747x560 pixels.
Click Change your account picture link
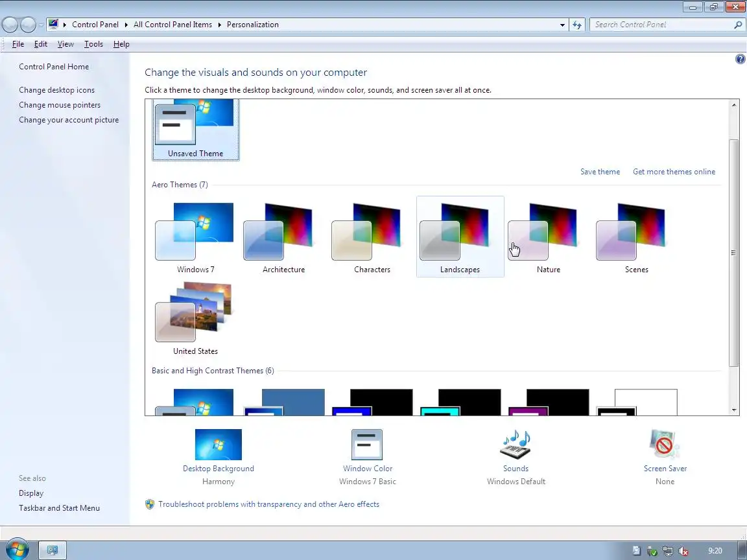pyautogui.click(x=69, y=120)
